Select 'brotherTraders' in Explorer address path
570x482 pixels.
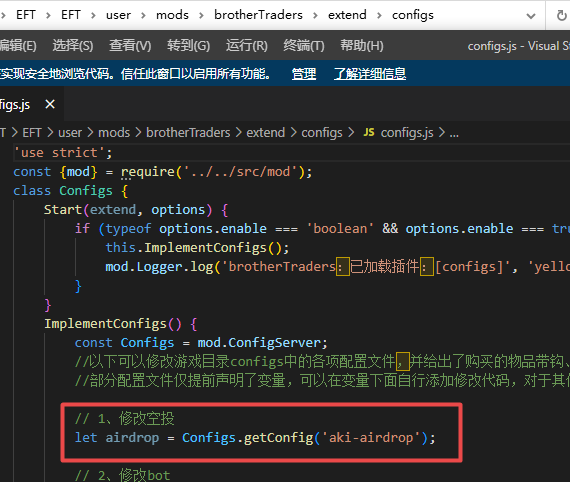click(x=258, y=15)
